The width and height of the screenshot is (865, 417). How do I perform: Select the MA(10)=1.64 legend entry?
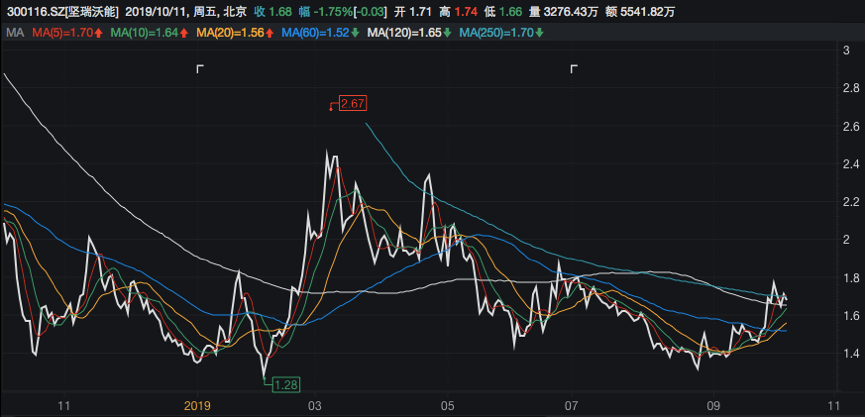[145, 33]
